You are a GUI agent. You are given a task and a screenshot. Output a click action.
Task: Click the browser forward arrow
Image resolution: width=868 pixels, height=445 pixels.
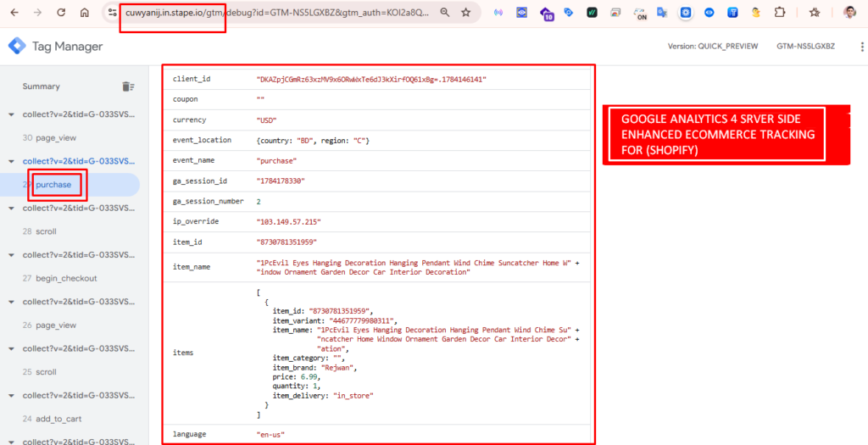[x=37, y=12]
